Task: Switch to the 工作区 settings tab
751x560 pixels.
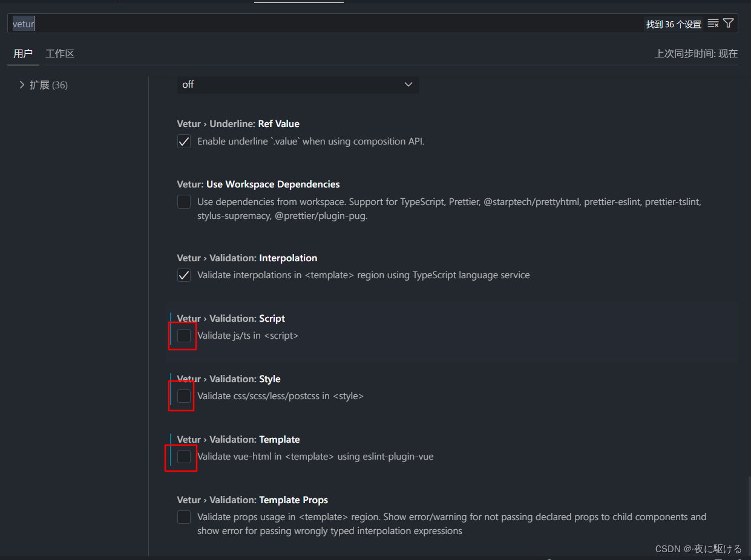Action: click(x=60, y=54)
